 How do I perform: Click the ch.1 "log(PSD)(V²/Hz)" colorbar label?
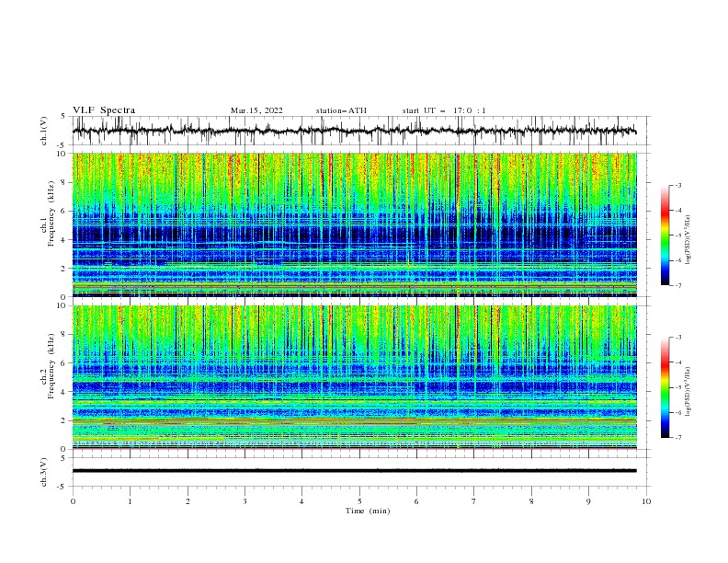pos(688,240)
